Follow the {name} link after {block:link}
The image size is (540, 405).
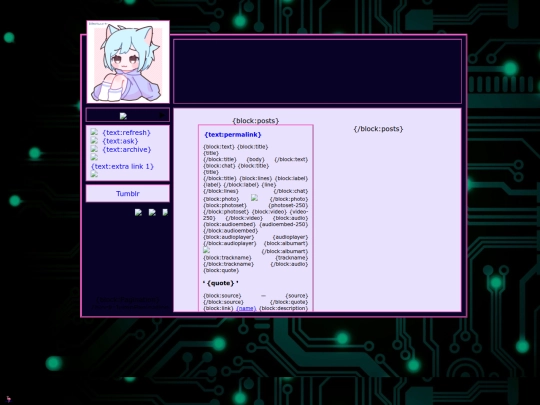(246, 308)
